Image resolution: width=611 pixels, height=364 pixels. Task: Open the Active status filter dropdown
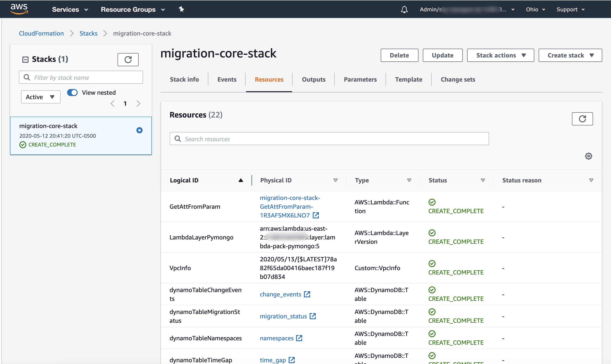click(x=41, y=97)
